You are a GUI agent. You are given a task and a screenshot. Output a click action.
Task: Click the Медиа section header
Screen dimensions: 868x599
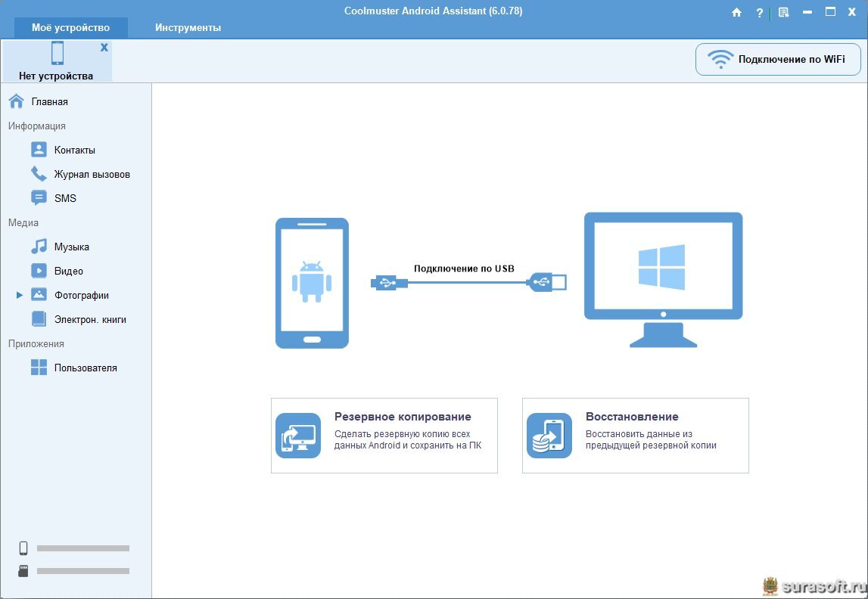coord(23,223)
